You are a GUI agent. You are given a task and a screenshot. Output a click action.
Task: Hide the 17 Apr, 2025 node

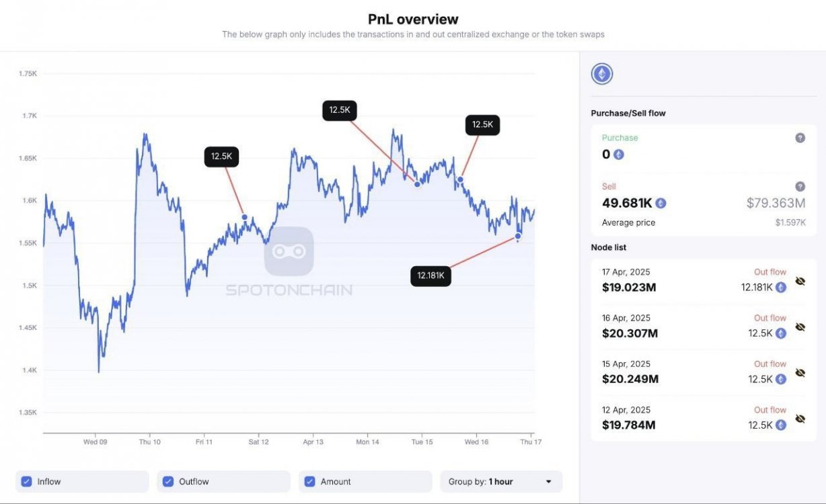pyautogui.click(x=800, y=281)
